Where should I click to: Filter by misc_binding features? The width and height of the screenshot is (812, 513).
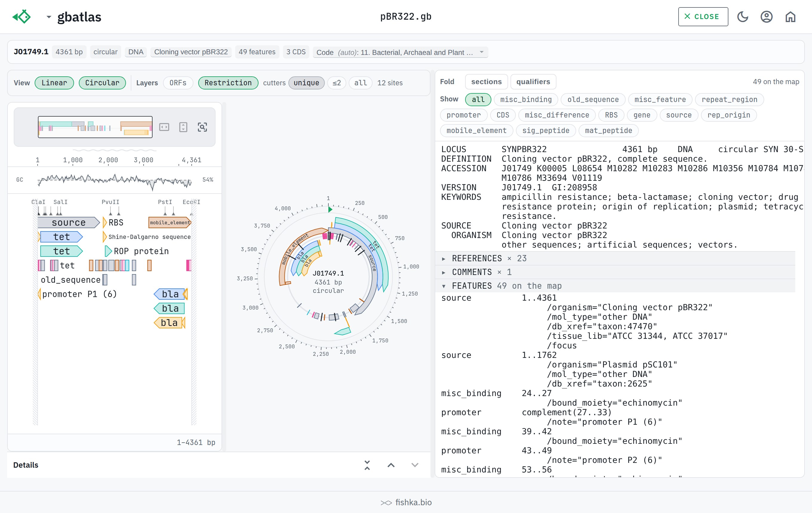(526, 99)
